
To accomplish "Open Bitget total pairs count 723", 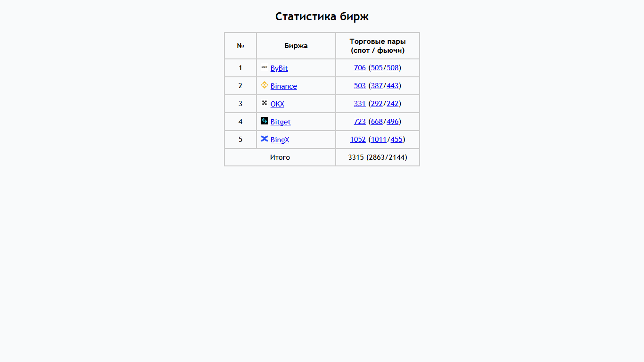I will [x=360, y=122].
